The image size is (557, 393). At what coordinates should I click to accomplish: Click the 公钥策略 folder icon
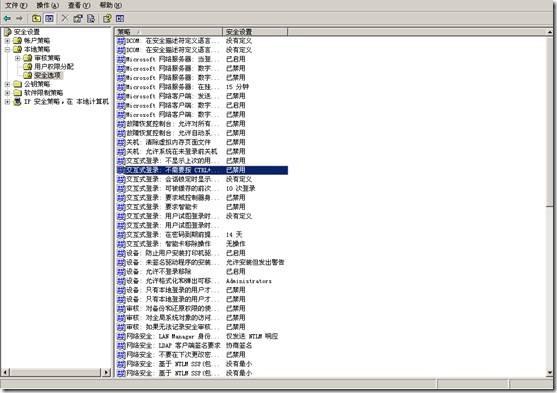tap(17, 84)
